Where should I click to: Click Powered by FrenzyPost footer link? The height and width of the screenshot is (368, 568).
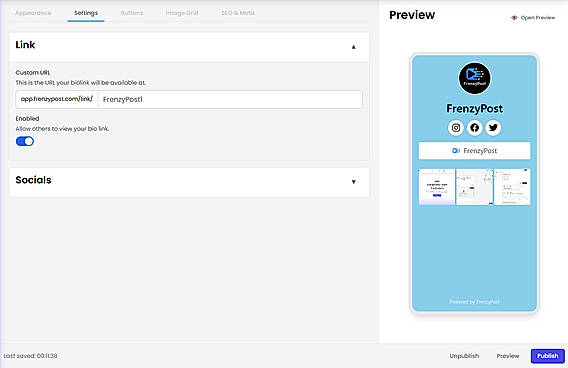click(475, 302)
